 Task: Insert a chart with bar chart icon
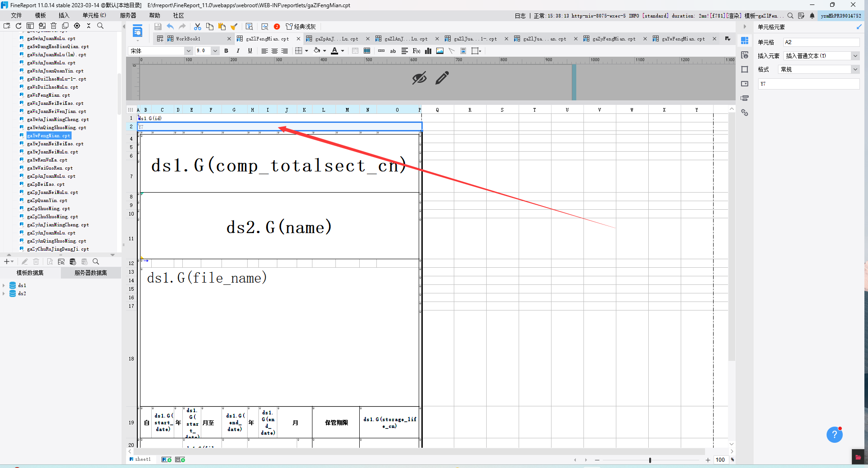(x=428, y=51)
